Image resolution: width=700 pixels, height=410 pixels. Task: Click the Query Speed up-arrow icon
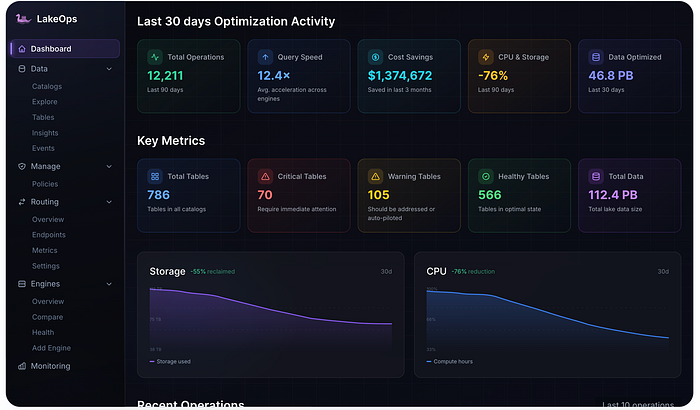(265, 57)
